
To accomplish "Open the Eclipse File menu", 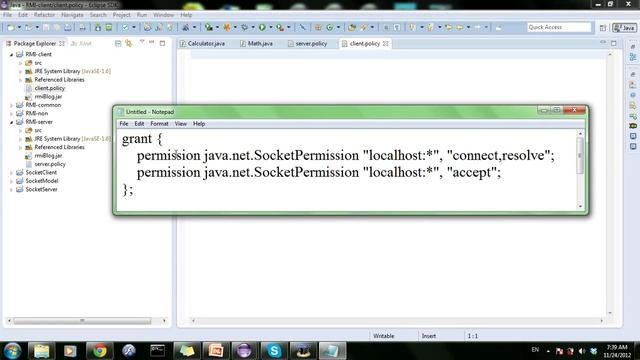I will [7, 15].
